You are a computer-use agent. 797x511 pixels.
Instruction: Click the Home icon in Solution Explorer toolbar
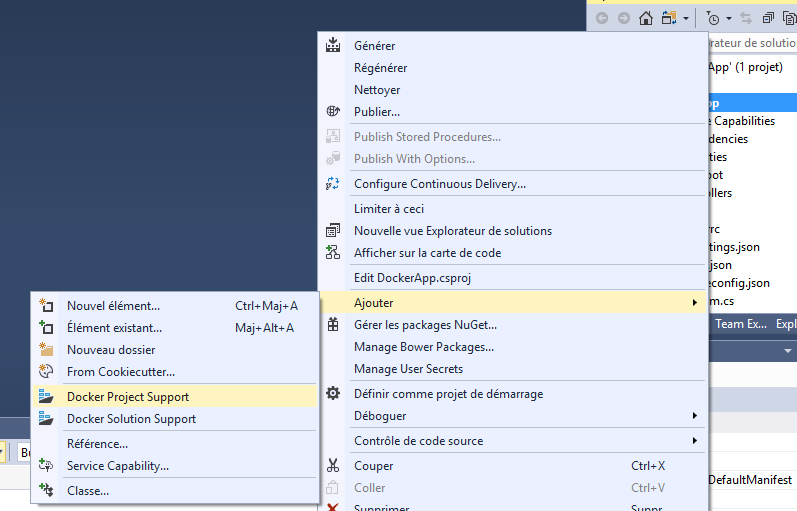[646, 18]
